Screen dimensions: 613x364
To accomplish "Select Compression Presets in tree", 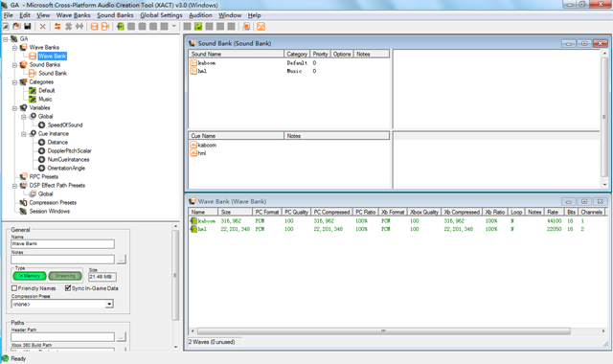I will [53, 202].
